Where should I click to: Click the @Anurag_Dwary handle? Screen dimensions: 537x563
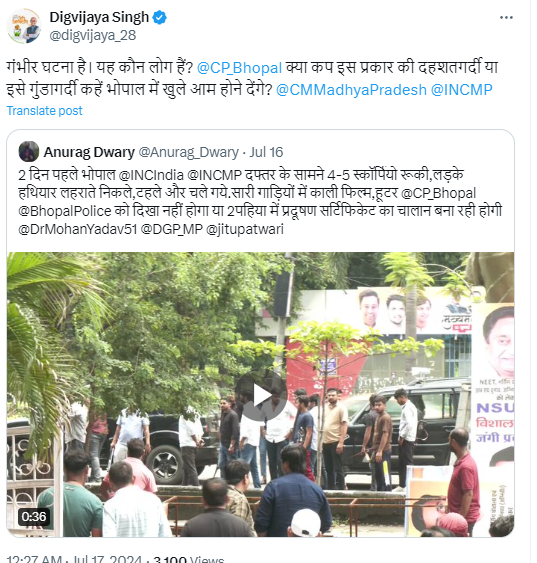click(188, 152)
